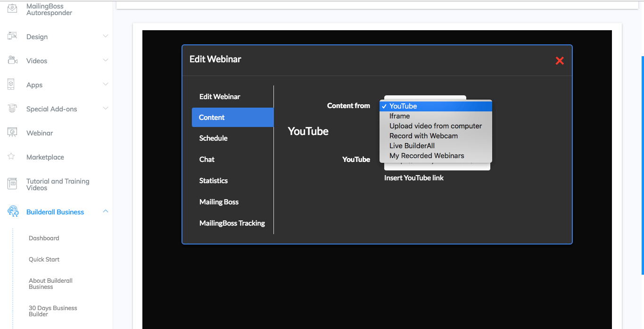644x329 pixels.
Task: Open the Dashboard submenu item
Action: click(44, 238)
